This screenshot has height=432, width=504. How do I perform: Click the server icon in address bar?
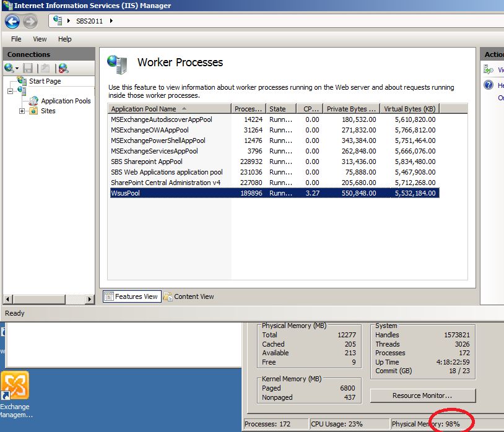58,20
